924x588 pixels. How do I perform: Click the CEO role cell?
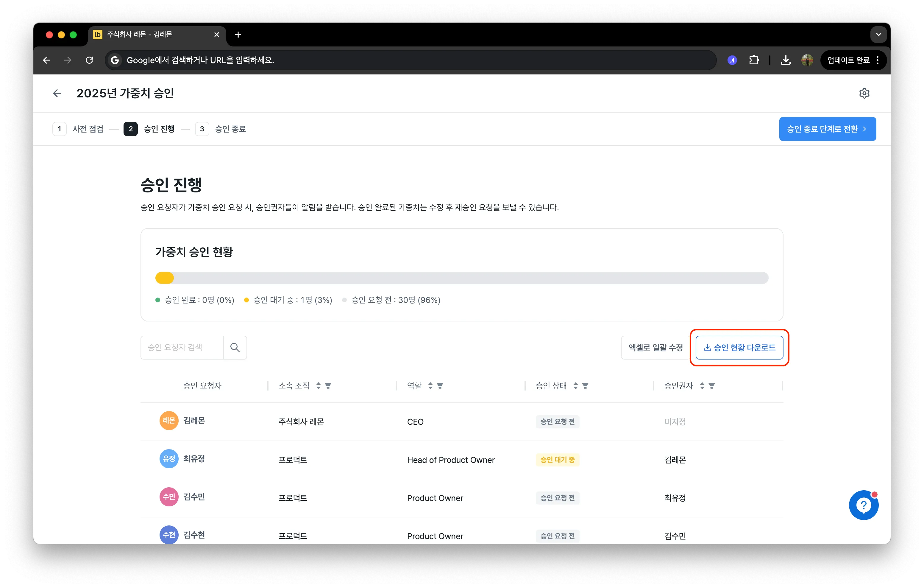click(x=415, y=422)
